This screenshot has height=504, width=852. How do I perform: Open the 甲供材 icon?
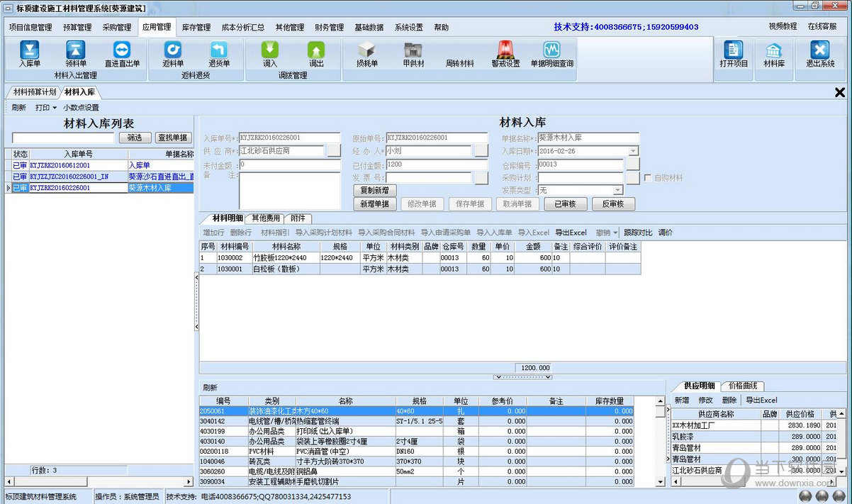pyautogui.click(x=413, y=55)
